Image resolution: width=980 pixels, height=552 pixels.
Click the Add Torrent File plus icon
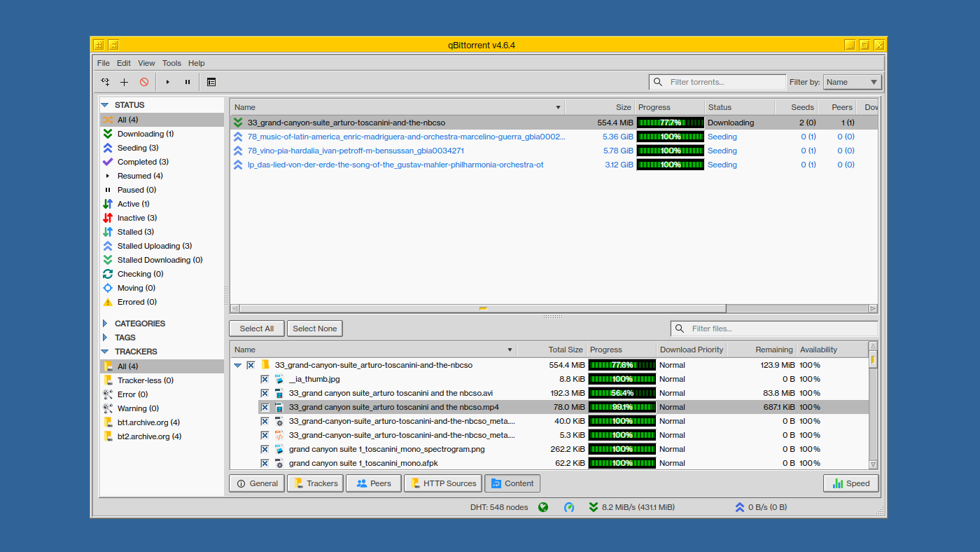click(125, 82)
